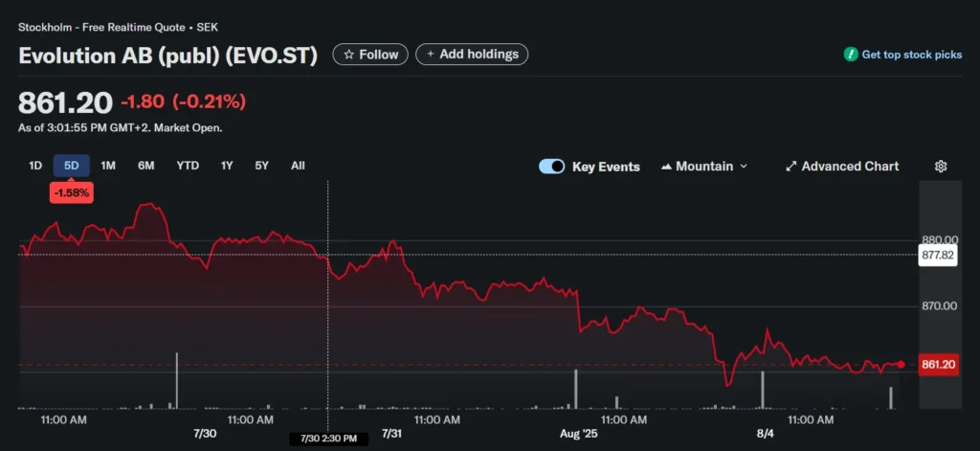This screenshot has width=980, height=451.
Task: Choose the 1Y range
Action: (226, 166)
